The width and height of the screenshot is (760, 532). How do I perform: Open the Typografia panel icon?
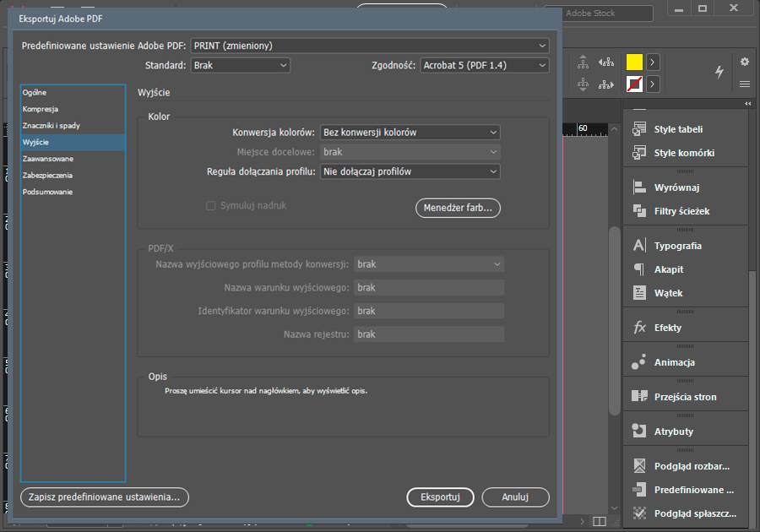(x=639, y=245)
